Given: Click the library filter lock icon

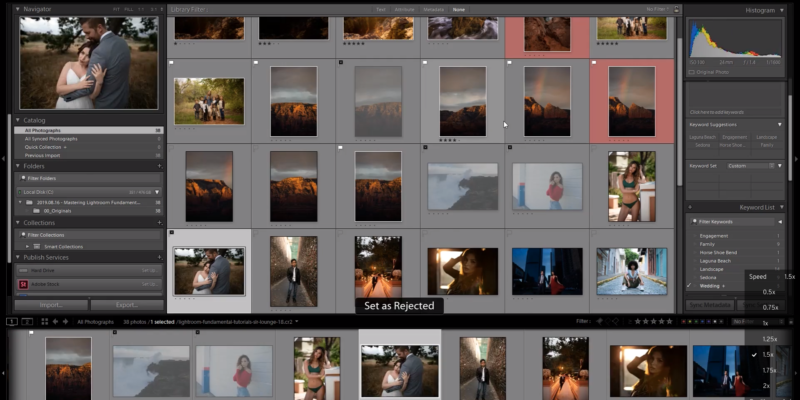Looking at the screenshot, I should pos(677,9).
